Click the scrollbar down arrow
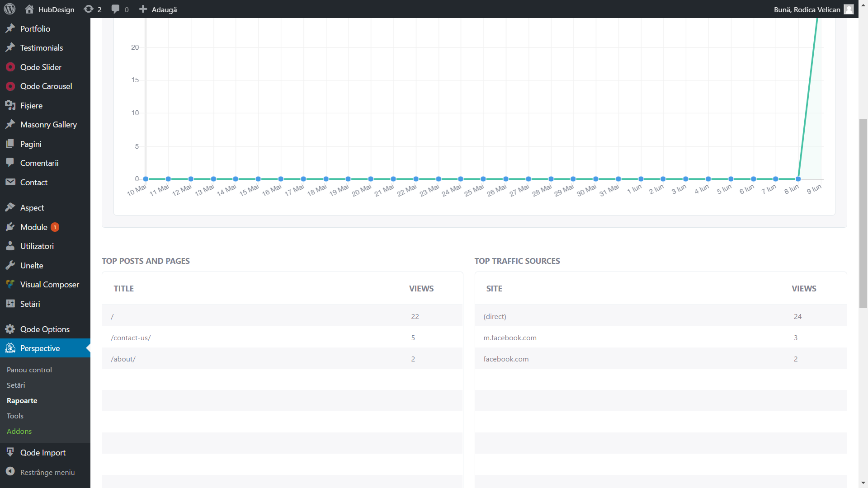The width and height of the screenshot is (868, 488). [x=863, y=483]
